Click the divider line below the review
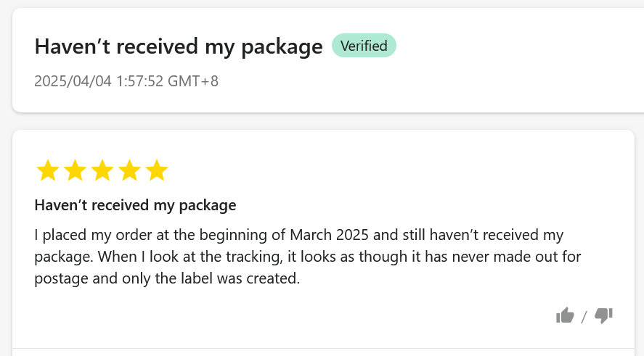This screenshot has width=644, height=356. tap(323, 348)
